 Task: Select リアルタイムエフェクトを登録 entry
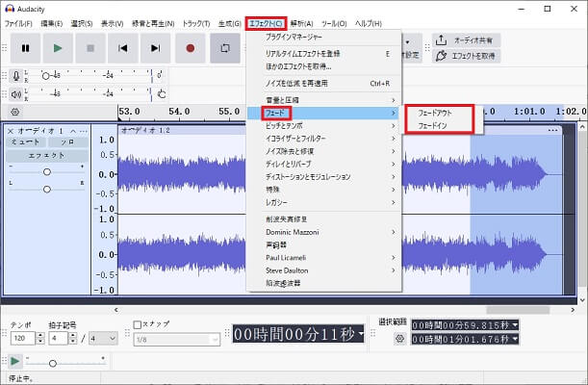click(x=324, y=54)
